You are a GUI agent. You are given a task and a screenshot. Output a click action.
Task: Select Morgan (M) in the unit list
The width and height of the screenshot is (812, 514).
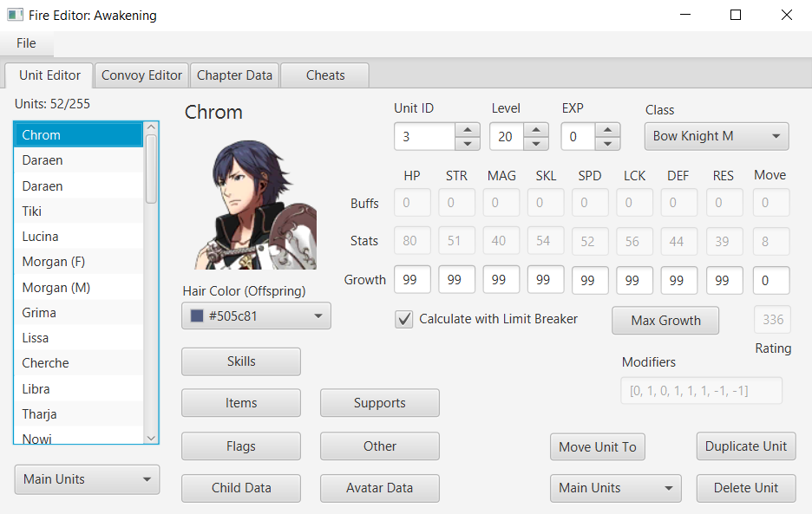[79, 287]
